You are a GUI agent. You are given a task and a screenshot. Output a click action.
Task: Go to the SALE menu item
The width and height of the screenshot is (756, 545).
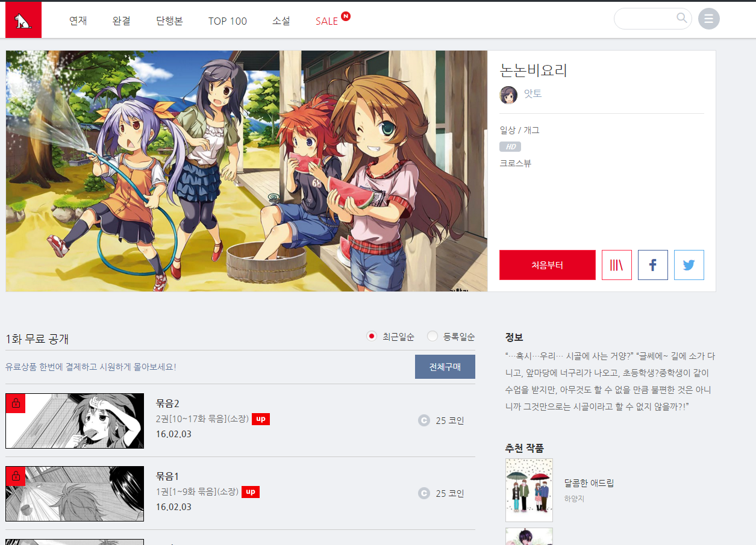pyautogui.click(x=326, y=21)
